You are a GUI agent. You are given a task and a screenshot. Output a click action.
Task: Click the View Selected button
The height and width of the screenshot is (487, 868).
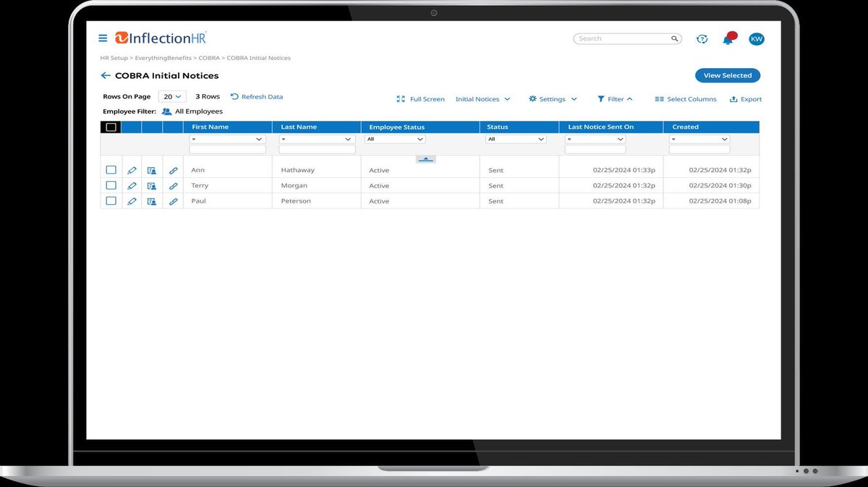pyautogui.click(x=728, y=75)
